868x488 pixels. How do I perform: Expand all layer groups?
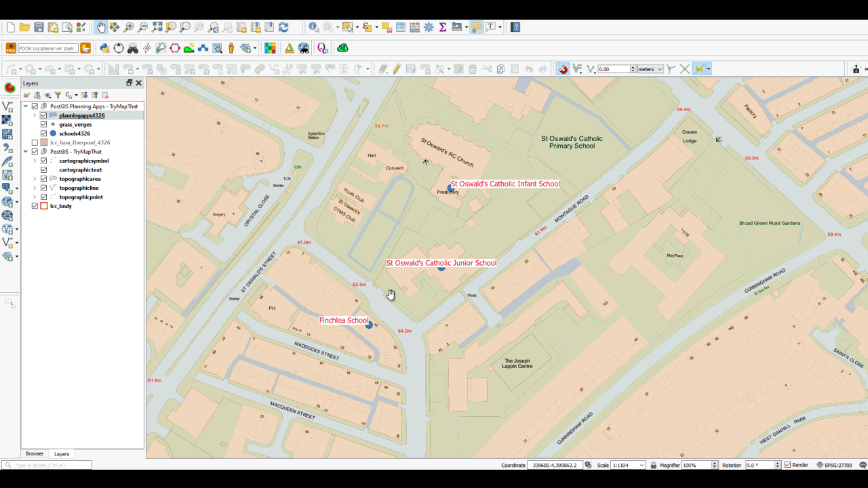coord(84,95)
